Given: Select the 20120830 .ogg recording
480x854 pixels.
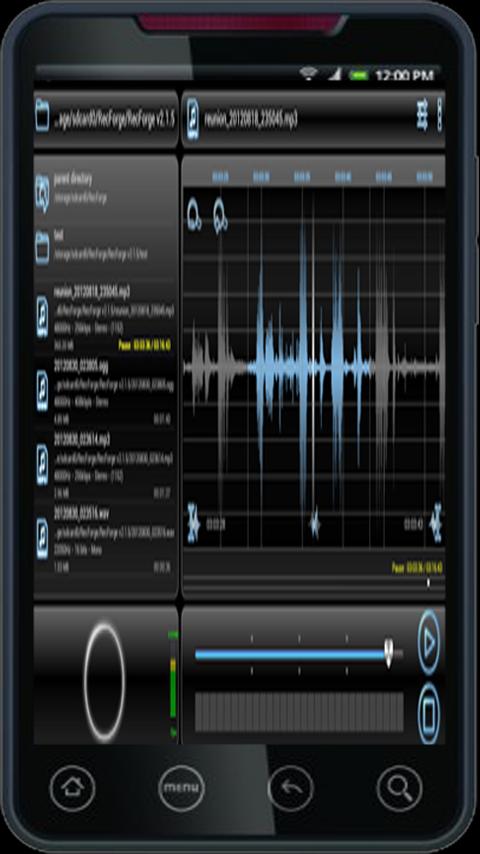Looking at the screenshot, I should (x=106, y=391).
